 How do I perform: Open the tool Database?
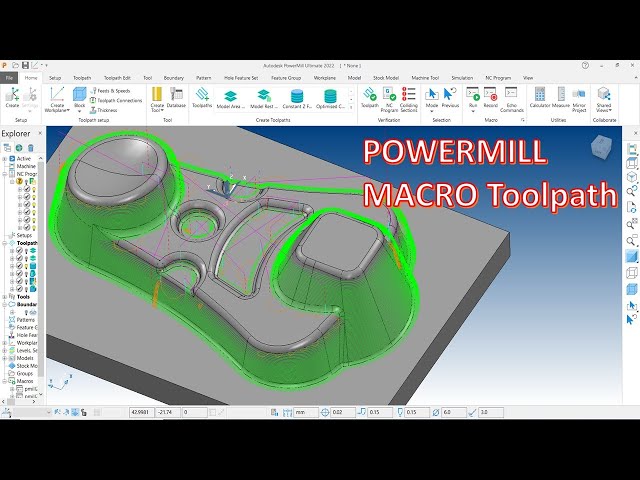click(x=176, y=98)
